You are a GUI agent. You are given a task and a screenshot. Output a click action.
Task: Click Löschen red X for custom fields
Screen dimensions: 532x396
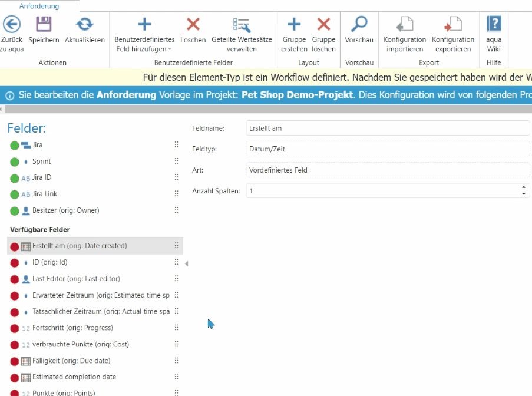point(193,24)
